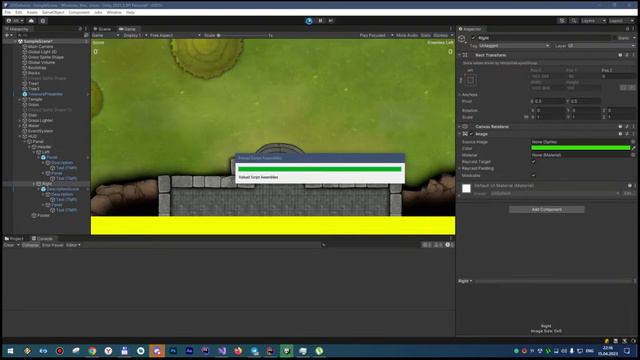The height and width of the screenshot is (360, 640).
Task: Expand the Anchors foldout
Action: (460, 94)
